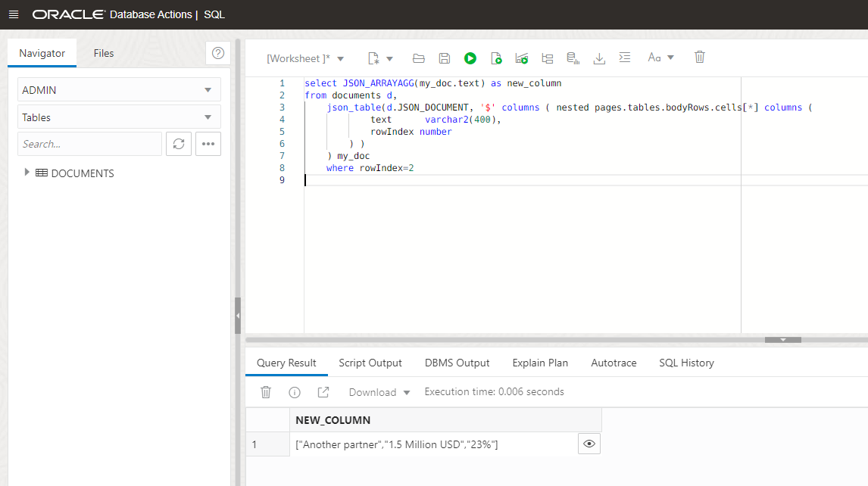Open the Download dropdown in results
The height and width of the screenshot is (486, 868).
[x=379, y=392]
